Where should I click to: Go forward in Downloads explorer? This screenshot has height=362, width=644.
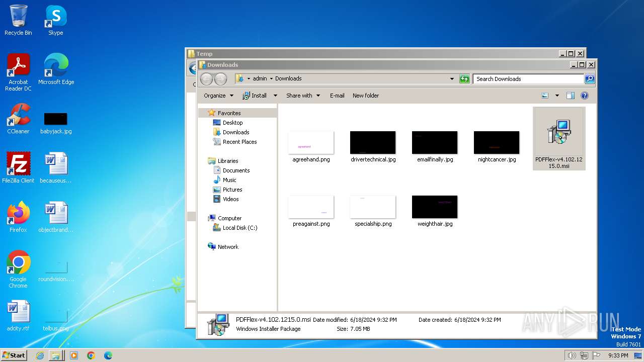[x=220, y=79]
